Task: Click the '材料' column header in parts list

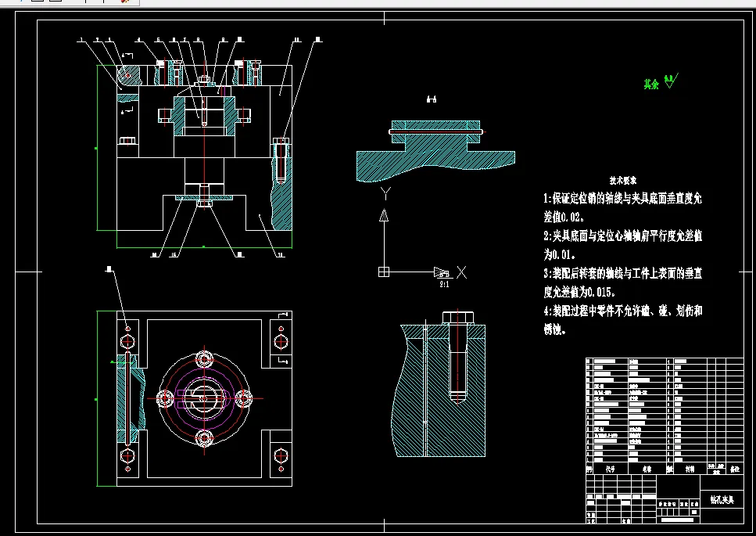Action: point(690,469)
